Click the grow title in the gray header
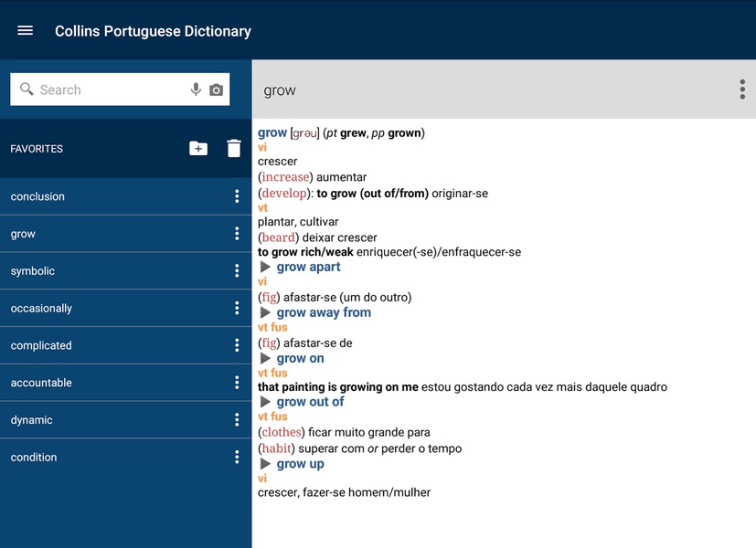This screenshot has height=548, width=756. pyautogui.click(x=280, y=90)
